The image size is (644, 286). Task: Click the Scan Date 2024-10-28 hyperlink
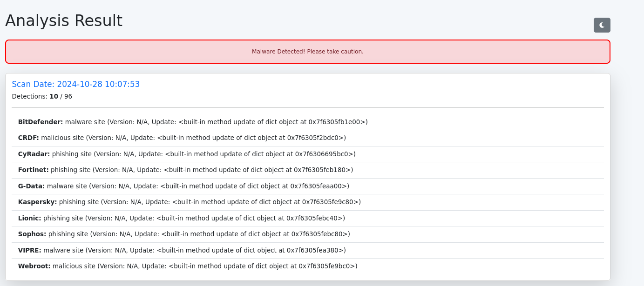click(76, 84)
